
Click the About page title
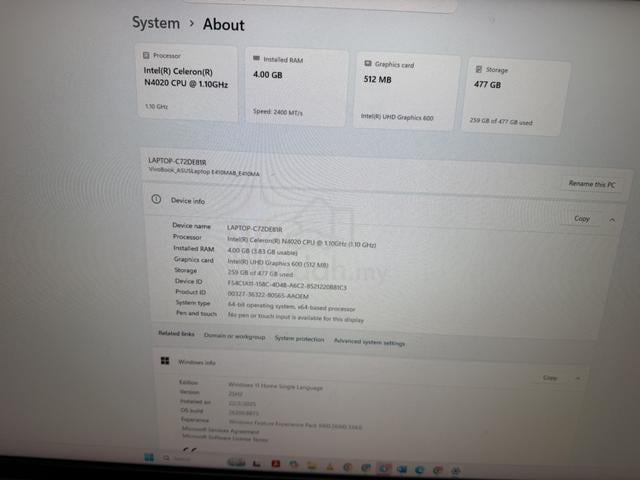[x=224, y=24]
